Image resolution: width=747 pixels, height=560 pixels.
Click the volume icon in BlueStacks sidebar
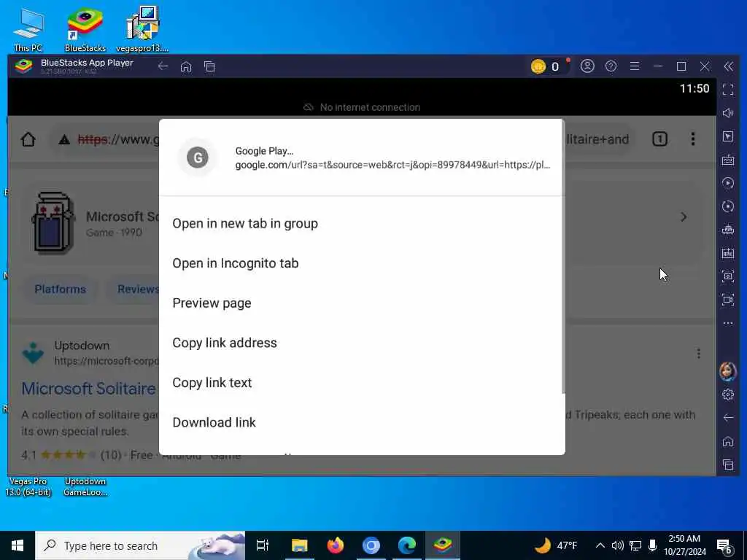point(728,113)
